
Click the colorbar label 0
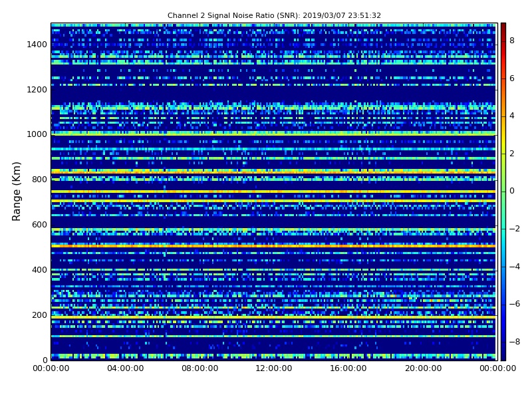click(x=512, y=191)
